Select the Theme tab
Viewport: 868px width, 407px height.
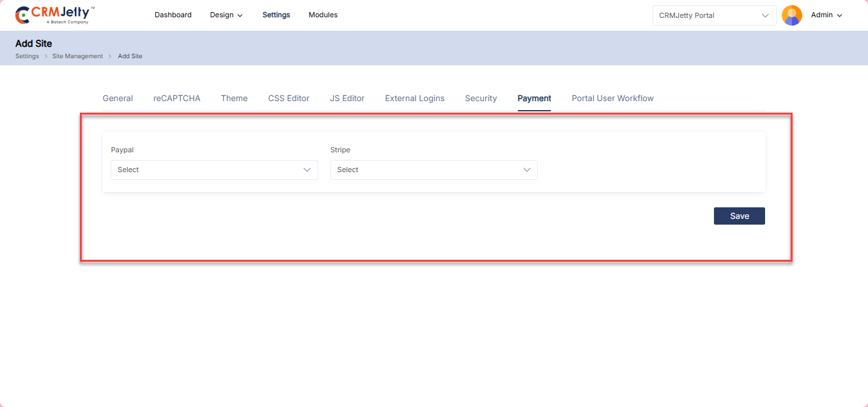pyautogui.click(x=234, y=98)
